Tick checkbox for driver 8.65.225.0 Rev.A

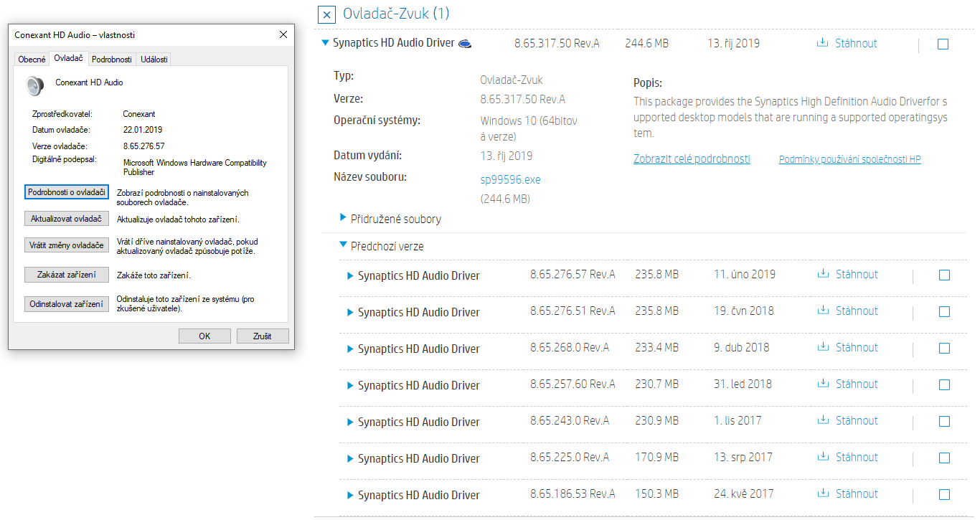click(x=944, y=458)
